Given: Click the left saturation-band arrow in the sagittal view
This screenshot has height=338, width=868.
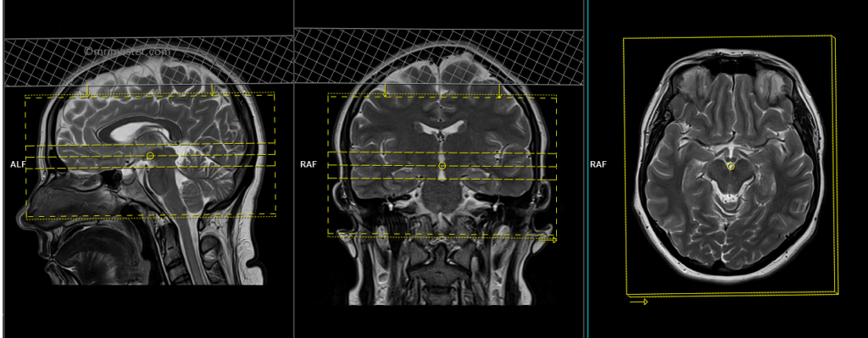Looking at the screenshot, I should [87, 91].
